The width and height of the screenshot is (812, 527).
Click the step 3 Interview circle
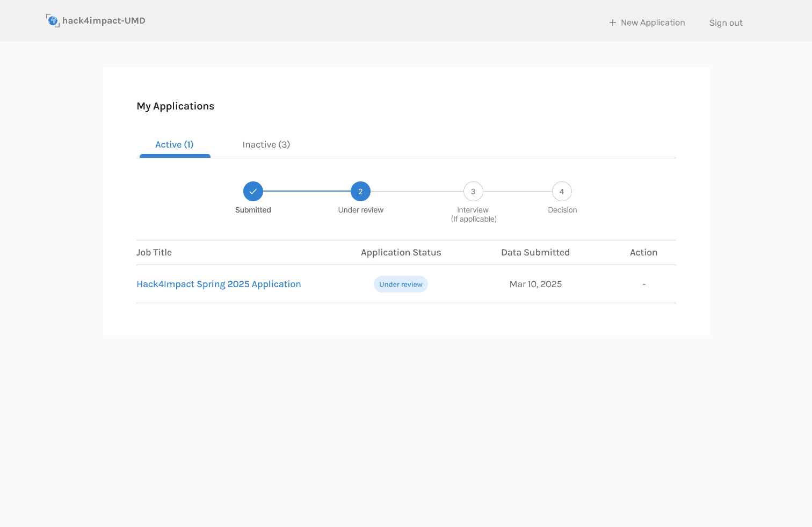pyautogui.click(x=473, y=191)
